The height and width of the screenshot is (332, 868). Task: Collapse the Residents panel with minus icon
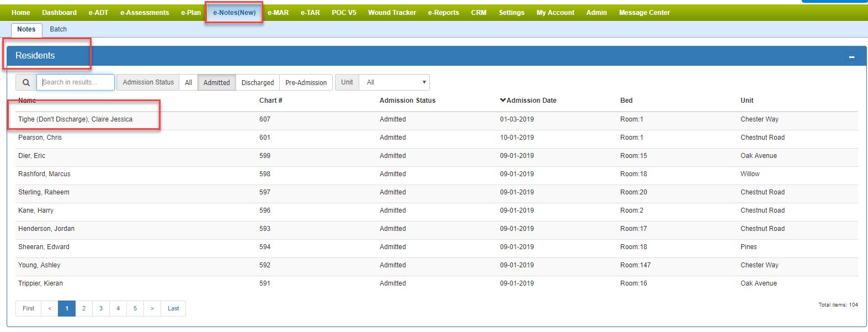(851, 57)
